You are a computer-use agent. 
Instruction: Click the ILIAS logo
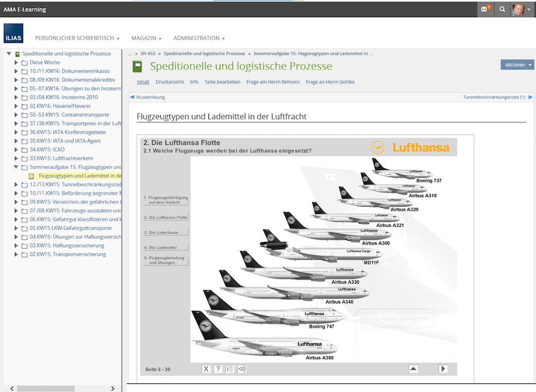tap(13, 33)
